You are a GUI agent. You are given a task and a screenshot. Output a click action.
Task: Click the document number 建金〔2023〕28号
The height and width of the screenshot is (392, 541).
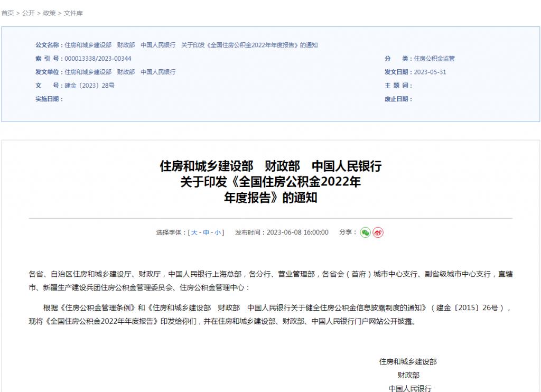pyautogui.click(x=89, y=86)
